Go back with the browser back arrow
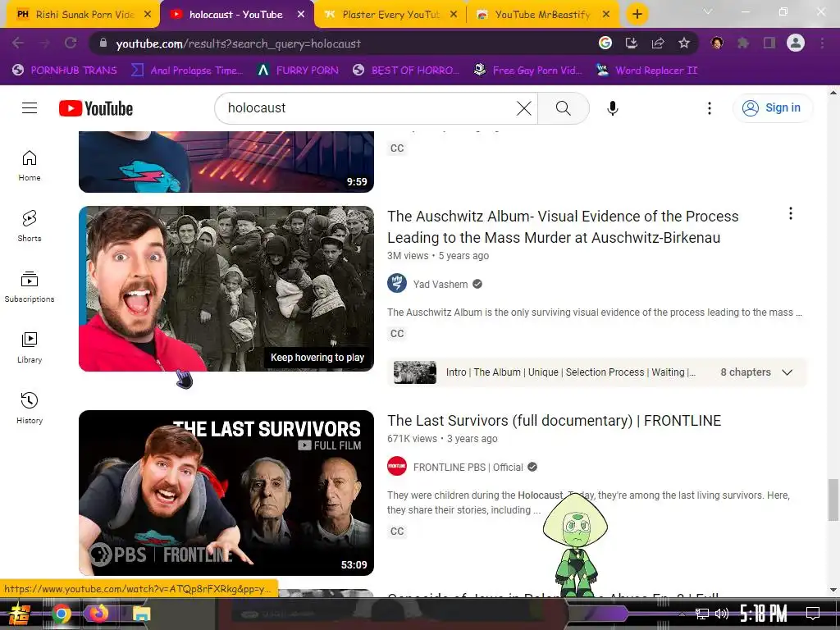 pos(18,43)
